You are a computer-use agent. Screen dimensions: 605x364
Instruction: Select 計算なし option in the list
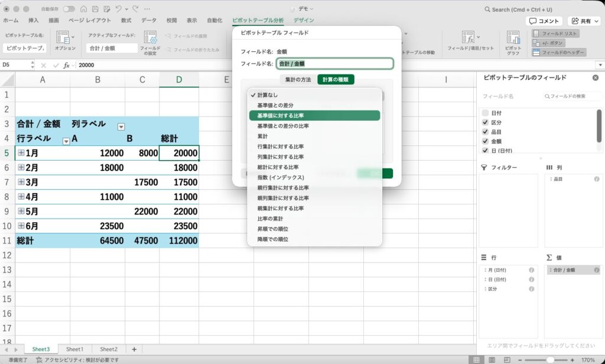314,95
